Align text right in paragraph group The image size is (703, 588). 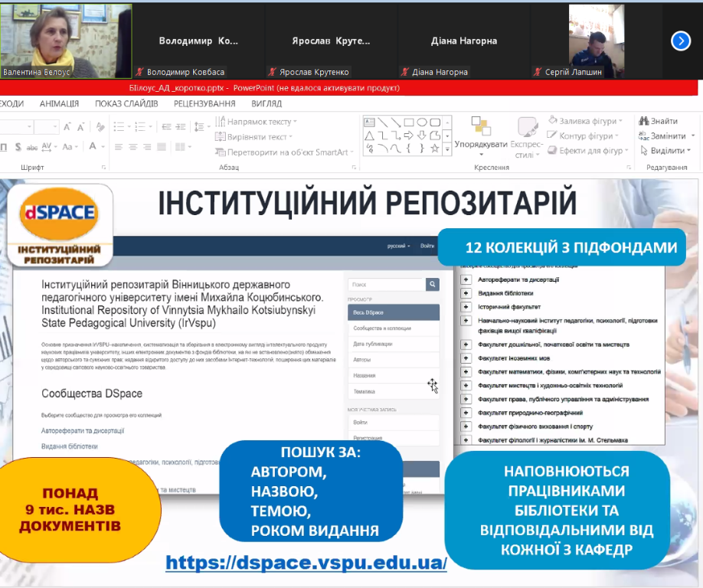147,146
